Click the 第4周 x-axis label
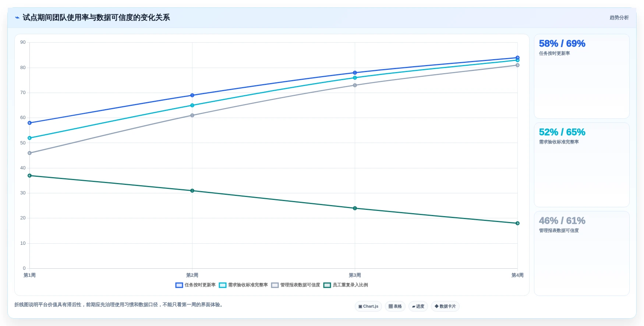The image size is (644, 326). click(x=517, y=275)
